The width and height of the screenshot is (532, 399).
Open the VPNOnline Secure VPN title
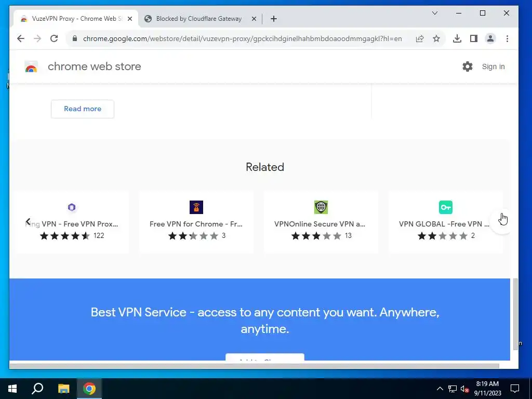(x=320, y=224)
